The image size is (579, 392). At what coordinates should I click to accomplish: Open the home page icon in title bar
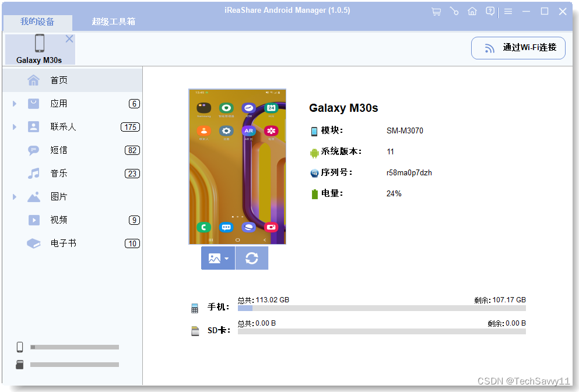tap(472, 12)
